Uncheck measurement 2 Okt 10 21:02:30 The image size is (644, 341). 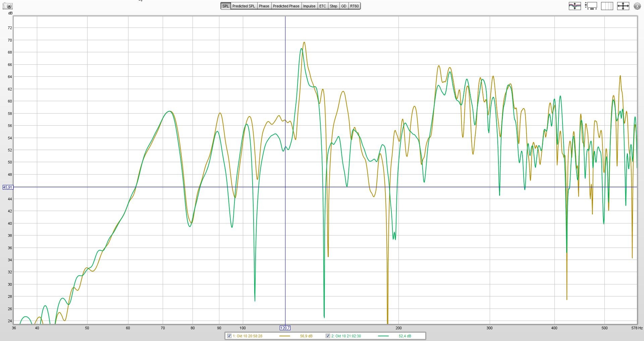328,336
